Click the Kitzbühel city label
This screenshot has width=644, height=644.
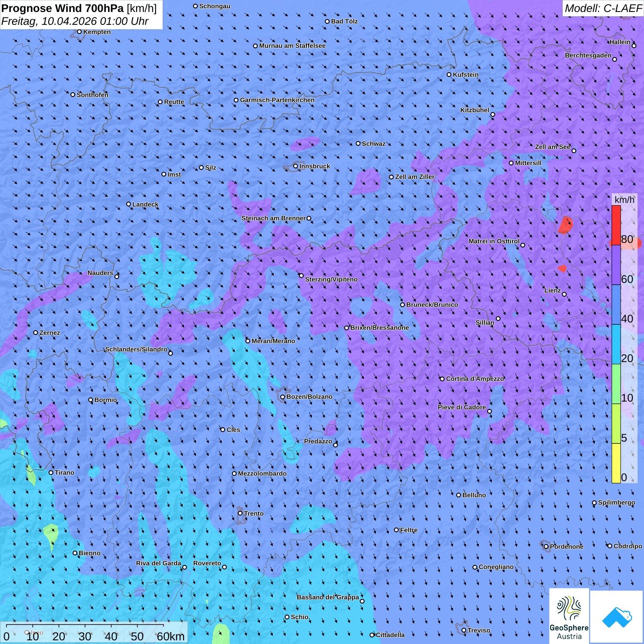tap(475, 110)
